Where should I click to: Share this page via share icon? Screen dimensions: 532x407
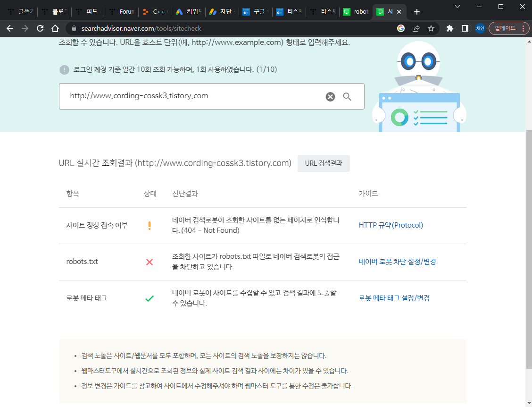coord(416,28)
